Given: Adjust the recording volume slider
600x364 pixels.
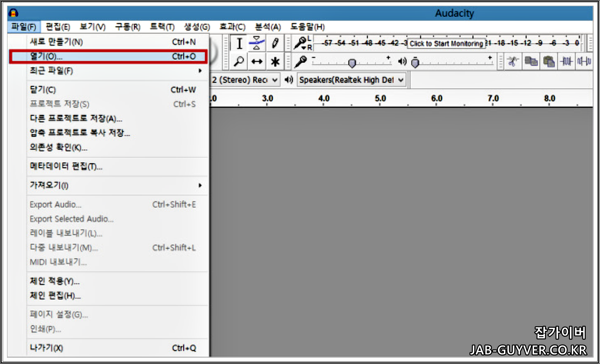Looking at the screenshot, I should 352,62.
